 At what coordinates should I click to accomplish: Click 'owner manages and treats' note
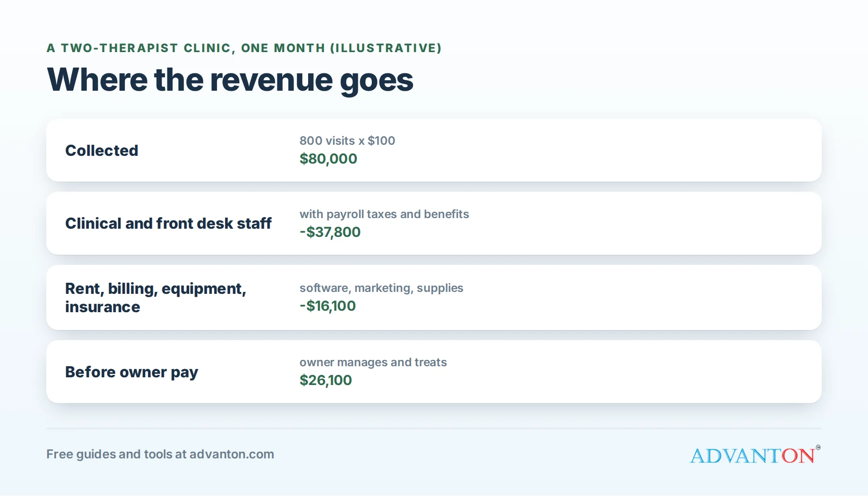(373, 362)
